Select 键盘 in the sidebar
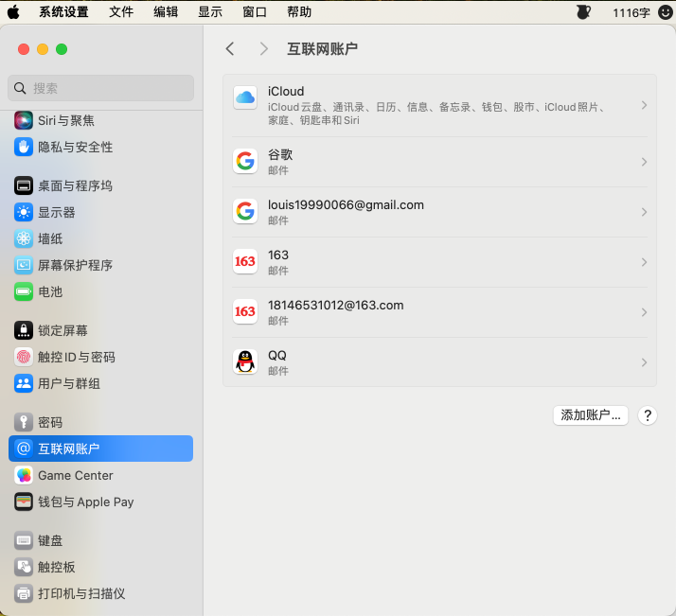 pos(101,540)
